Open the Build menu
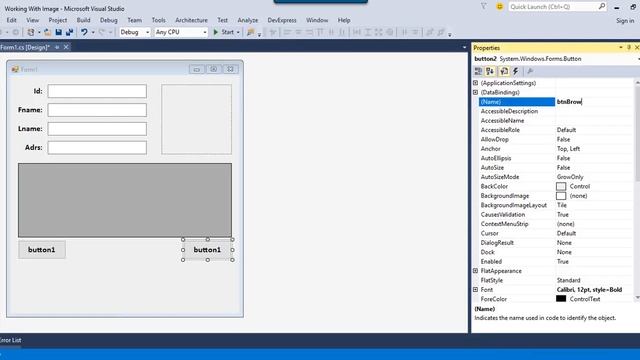The width and height of the screenshot is (640, 360). pyautogui.click(x=83, y=20)
